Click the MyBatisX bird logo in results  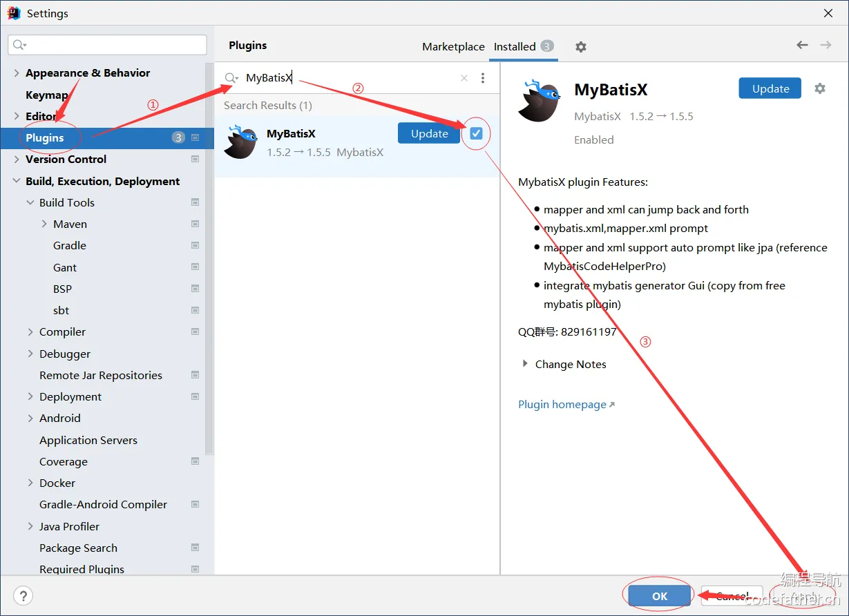coord(240,142)
